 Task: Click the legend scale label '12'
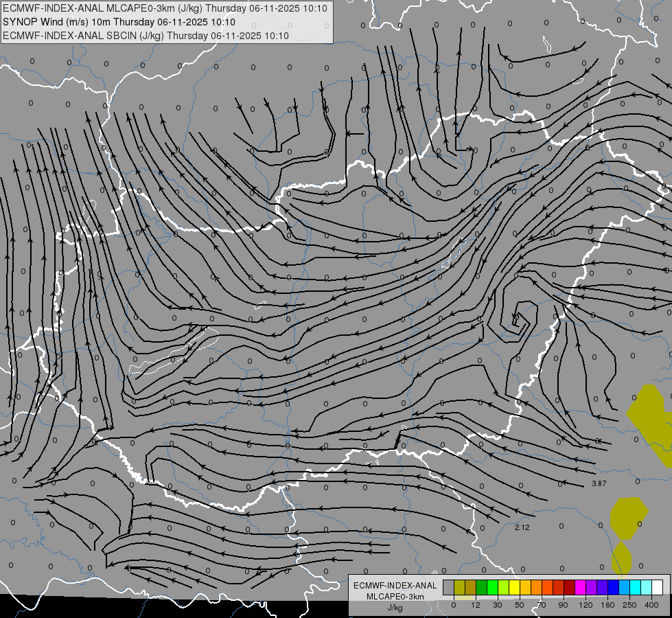[x=476, y=605]
